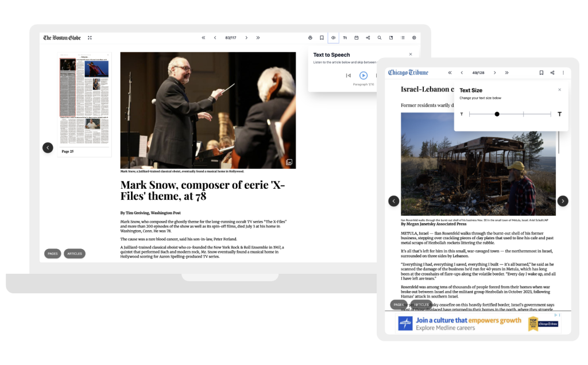The width and height of the screenshot is (588, 365).
Task: Switch to ARTICLES view in Boston Globe
Action: point(75,253)
